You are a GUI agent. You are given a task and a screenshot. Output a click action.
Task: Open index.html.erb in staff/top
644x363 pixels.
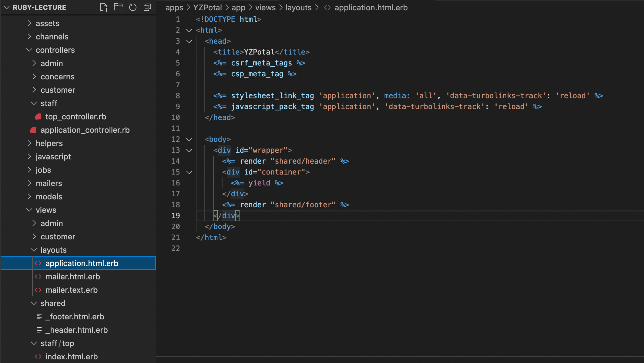(71, 357)
